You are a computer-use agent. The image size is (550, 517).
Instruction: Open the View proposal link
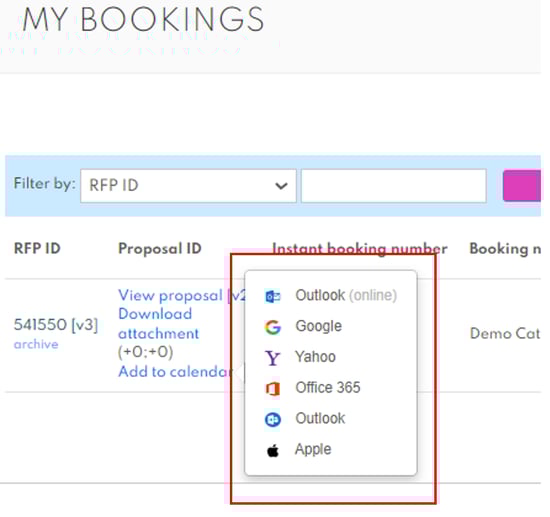coord(182,296)
